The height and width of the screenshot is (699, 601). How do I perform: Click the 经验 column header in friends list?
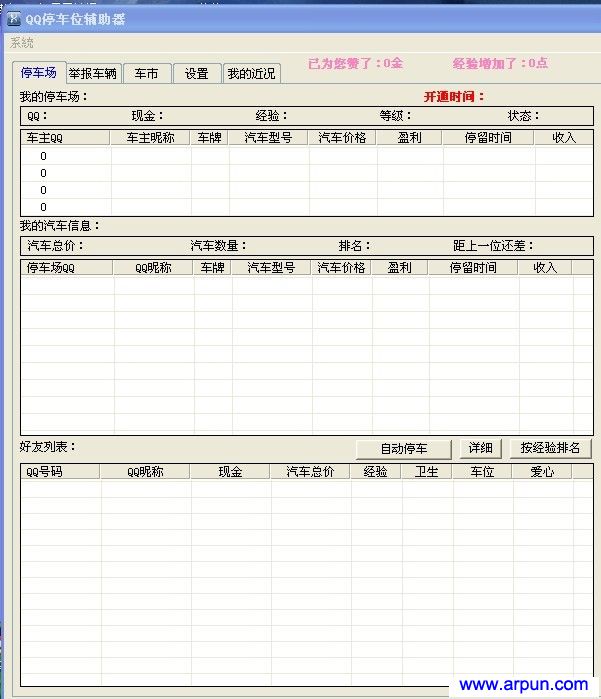coord(375,472)
